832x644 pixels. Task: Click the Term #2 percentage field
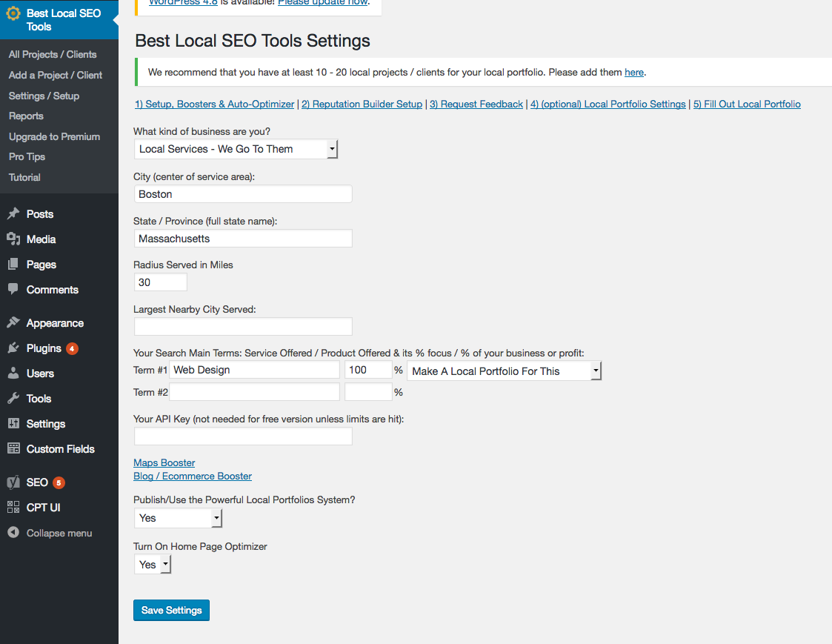pos(369,392)
